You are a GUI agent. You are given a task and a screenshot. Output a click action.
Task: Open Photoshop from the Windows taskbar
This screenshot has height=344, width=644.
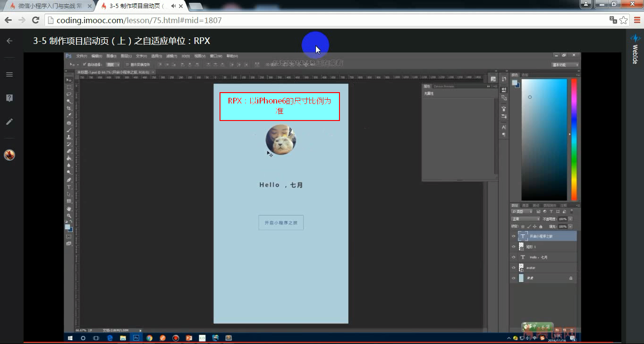136,338
